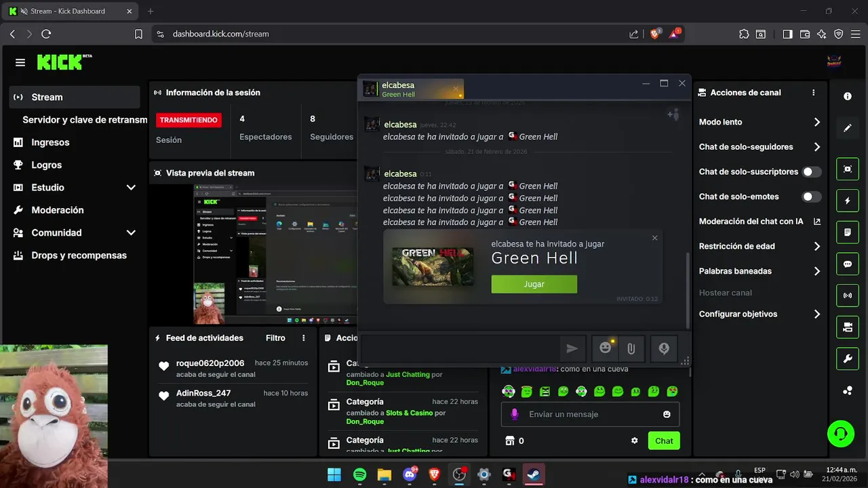Open the profile avatar in Kick header
The image size is (868, 488).
(x=834, y=62)
